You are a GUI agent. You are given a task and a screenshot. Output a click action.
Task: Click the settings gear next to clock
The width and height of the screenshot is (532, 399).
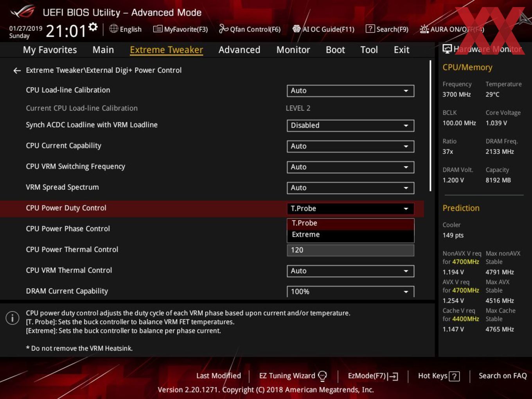pyautogui.click(x=93, y=27)
